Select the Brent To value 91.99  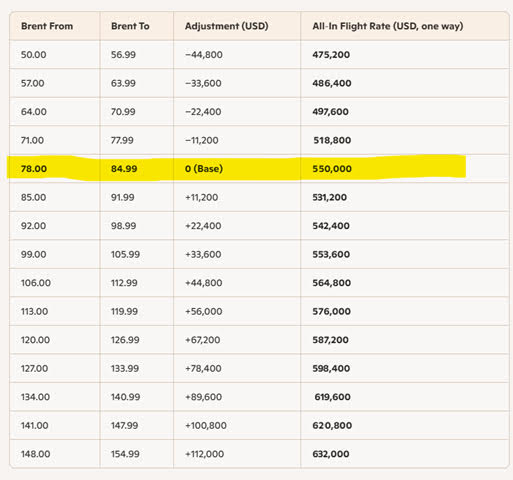click(123, 197)
